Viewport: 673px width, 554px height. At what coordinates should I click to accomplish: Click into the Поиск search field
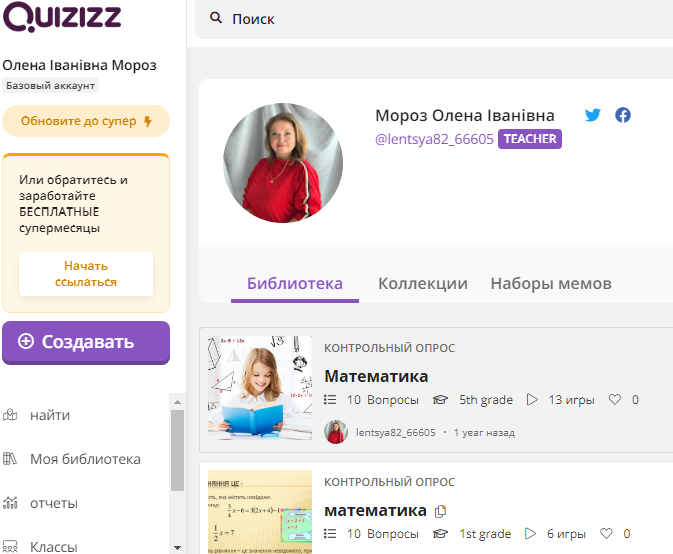point(434,19)
